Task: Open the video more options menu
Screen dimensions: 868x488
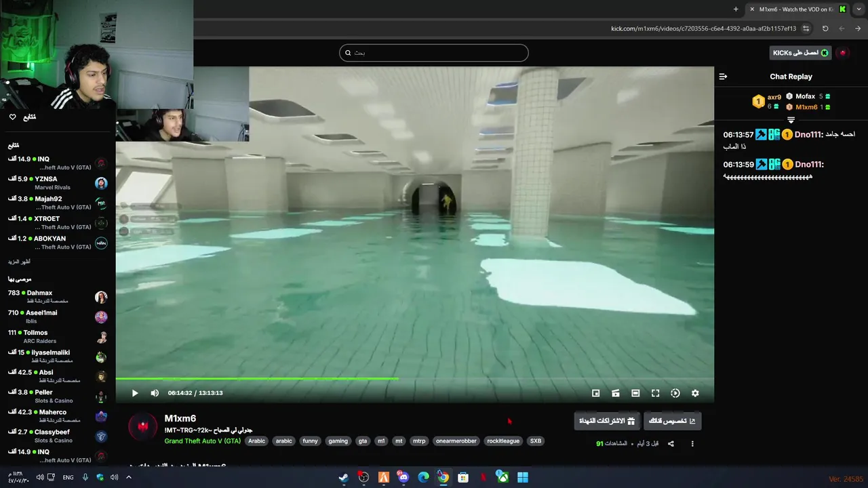Action: click(692, 444)
